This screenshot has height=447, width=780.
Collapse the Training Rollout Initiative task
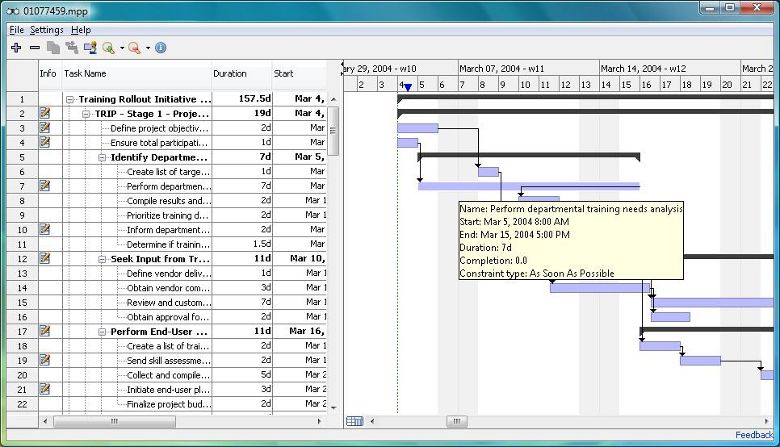[x=70, y=100]
